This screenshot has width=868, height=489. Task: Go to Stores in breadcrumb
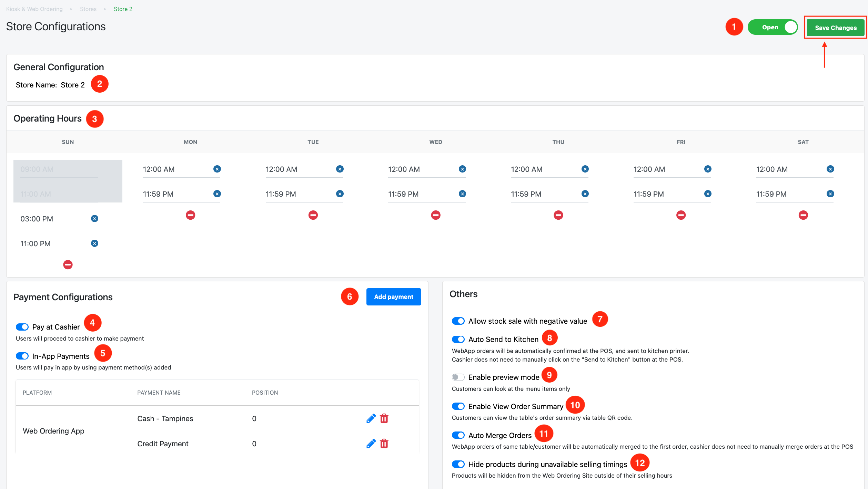[88, 9]
